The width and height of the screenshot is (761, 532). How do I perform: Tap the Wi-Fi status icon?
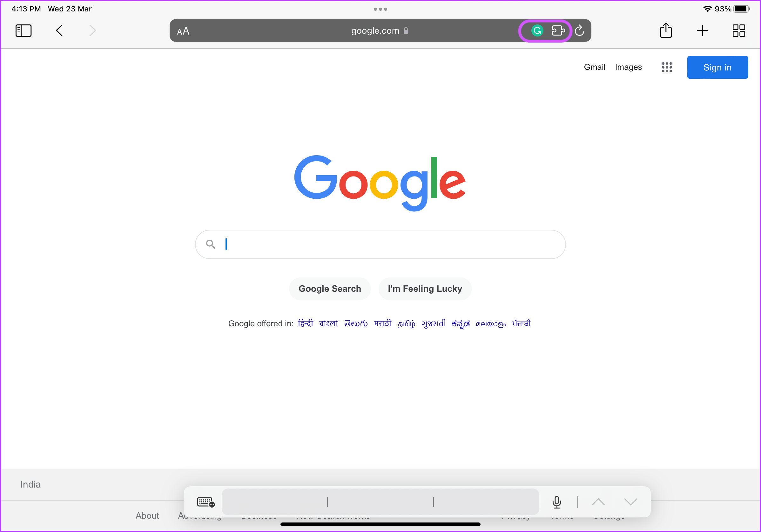point(707,9)
